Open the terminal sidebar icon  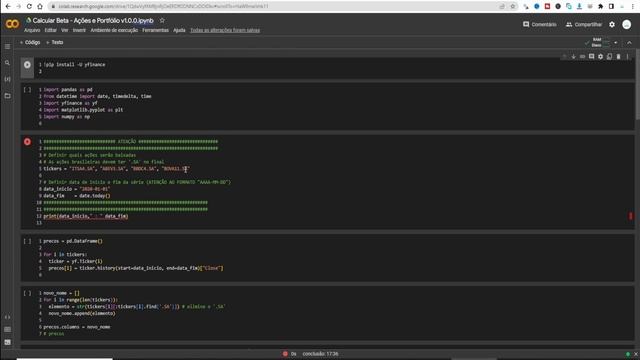(x=7, y=342)
